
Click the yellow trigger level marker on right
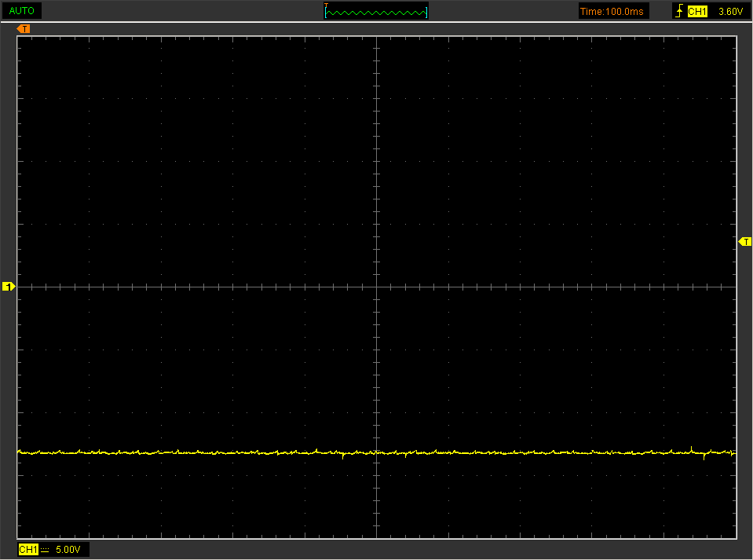[744, 242]
